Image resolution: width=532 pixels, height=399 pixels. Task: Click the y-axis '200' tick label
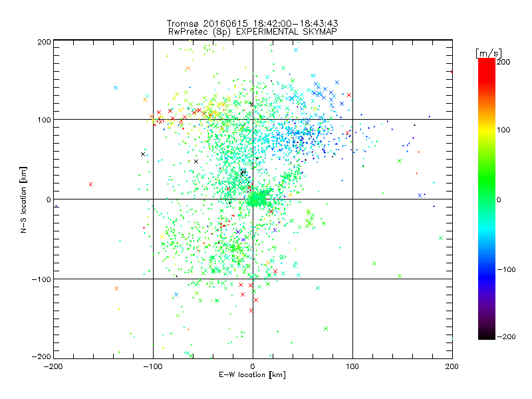click(44, 42)
